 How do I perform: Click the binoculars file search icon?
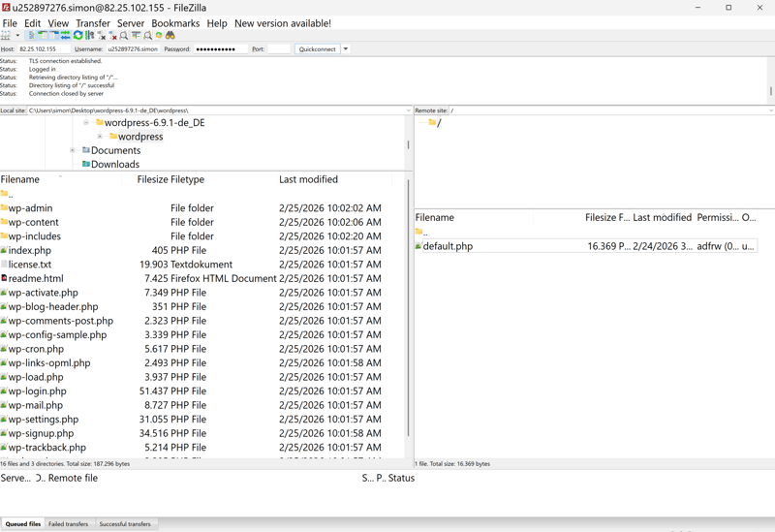click(x=170, y=36)
